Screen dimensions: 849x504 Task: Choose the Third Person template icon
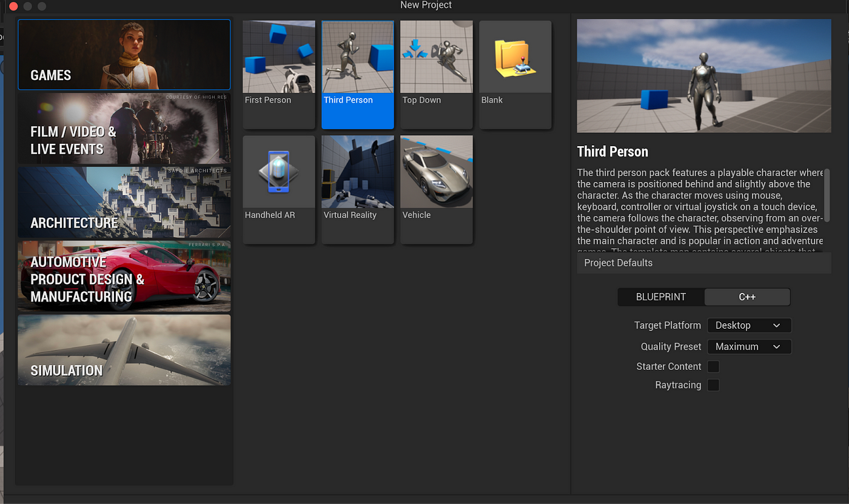[x=358, y=57]
